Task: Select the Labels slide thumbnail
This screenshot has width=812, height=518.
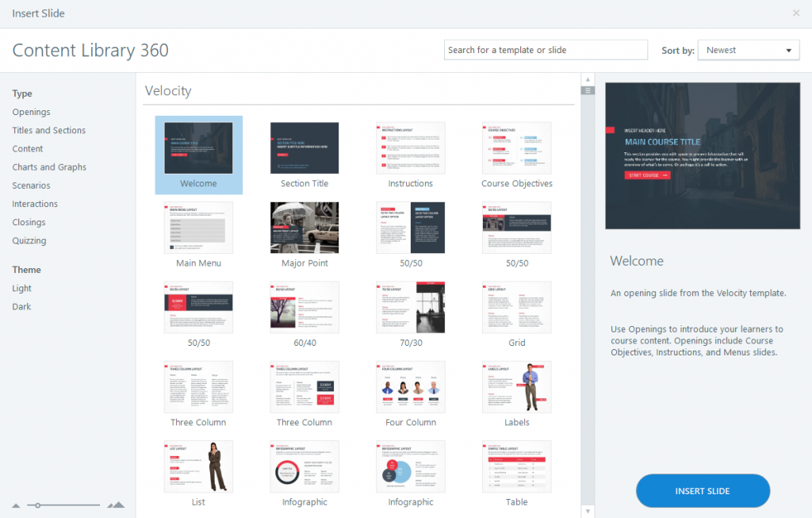Action: tap(517, 387)
